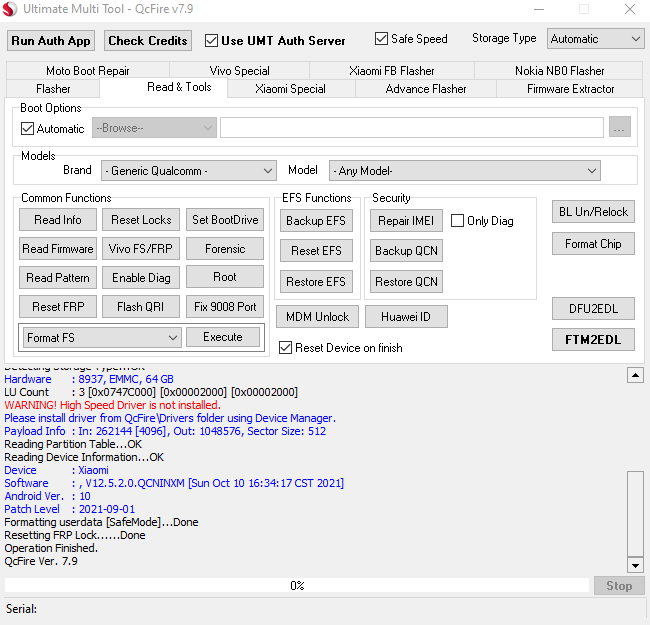This screenshot has width=650, height=625.
Task: Click the Restore EFS button
Action: (x=316, y=282)
